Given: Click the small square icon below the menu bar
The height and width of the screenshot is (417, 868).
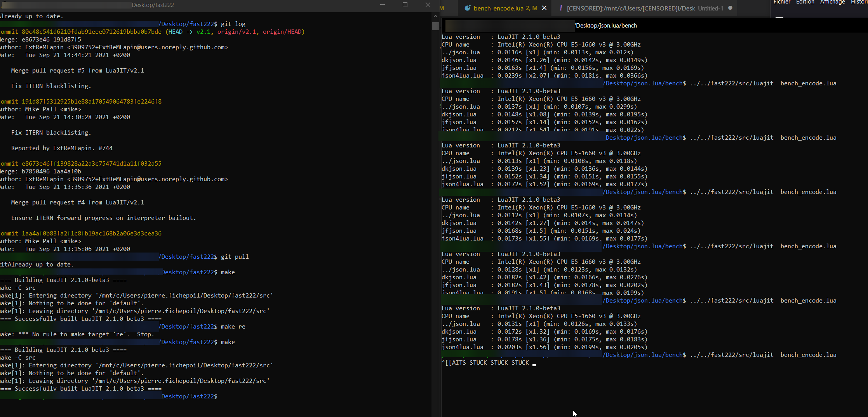Looking at the screenshot, I should point(779,17).
